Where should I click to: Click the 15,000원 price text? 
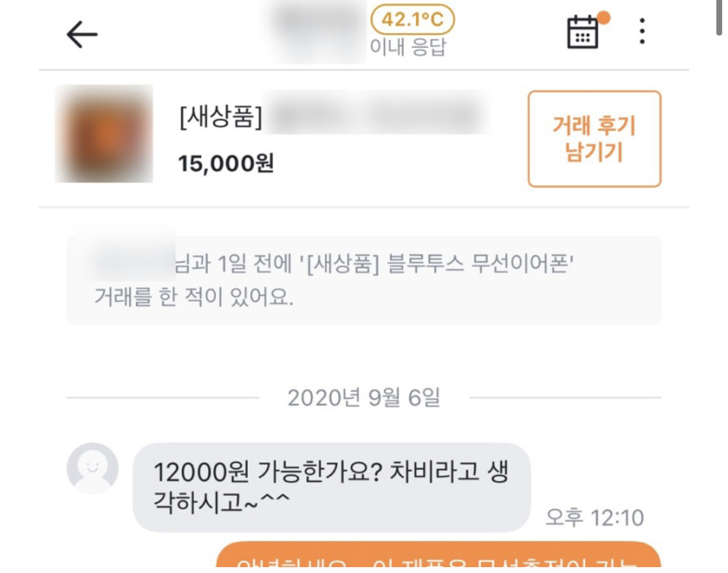[x=226, y=164]
